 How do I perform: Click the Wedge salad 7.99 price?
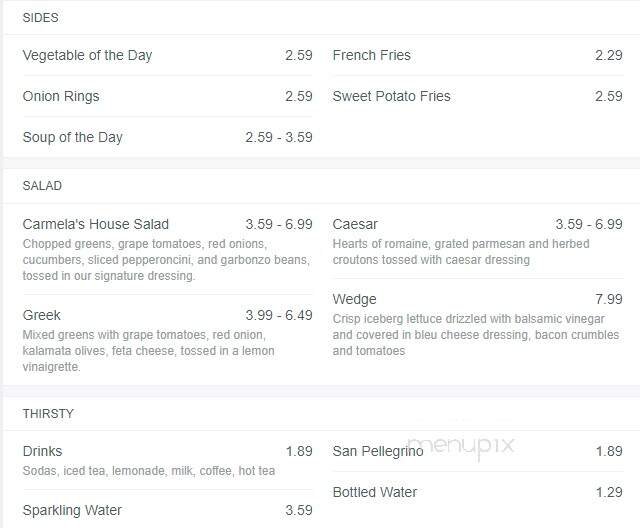608,299
